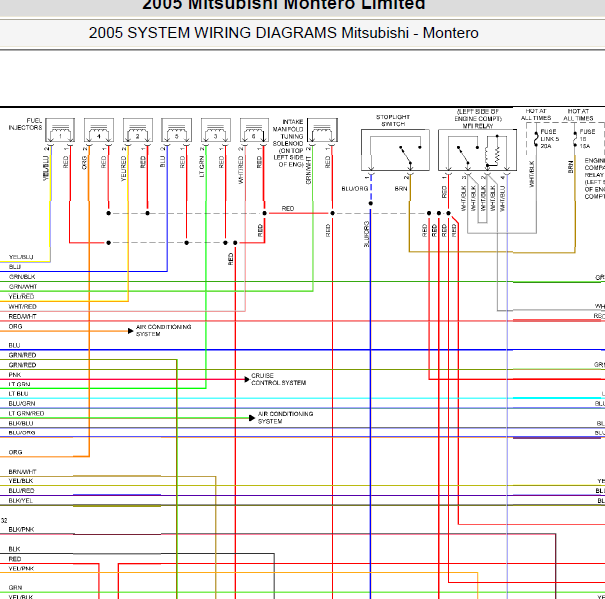Select the GRN/WHT wire label on left edge
The height and width of the screenshot is (599, 605).
click(23, 287)
